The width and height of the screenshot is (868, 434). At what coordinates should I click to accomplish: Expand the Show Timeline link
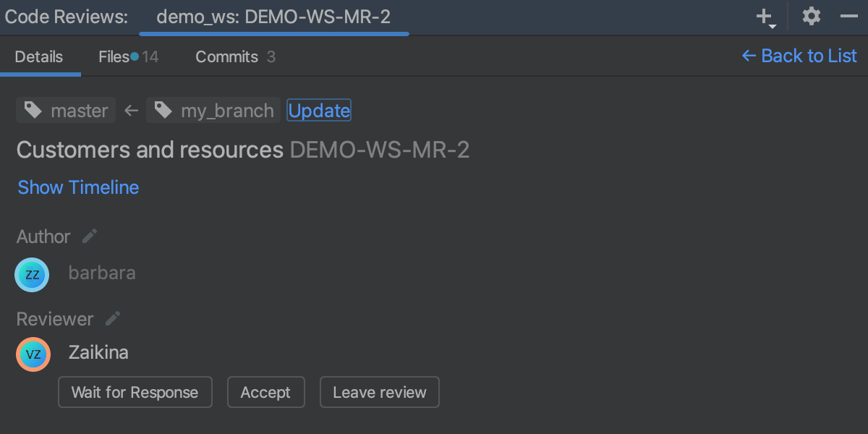click(x=78, y=187)
